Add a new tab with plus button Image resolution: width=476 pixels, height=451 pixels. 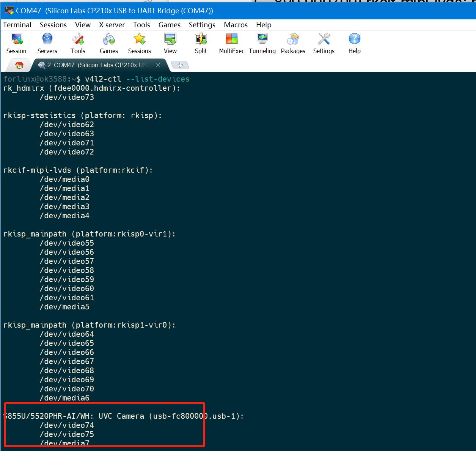pyautogui.click(x=180, y=65)
